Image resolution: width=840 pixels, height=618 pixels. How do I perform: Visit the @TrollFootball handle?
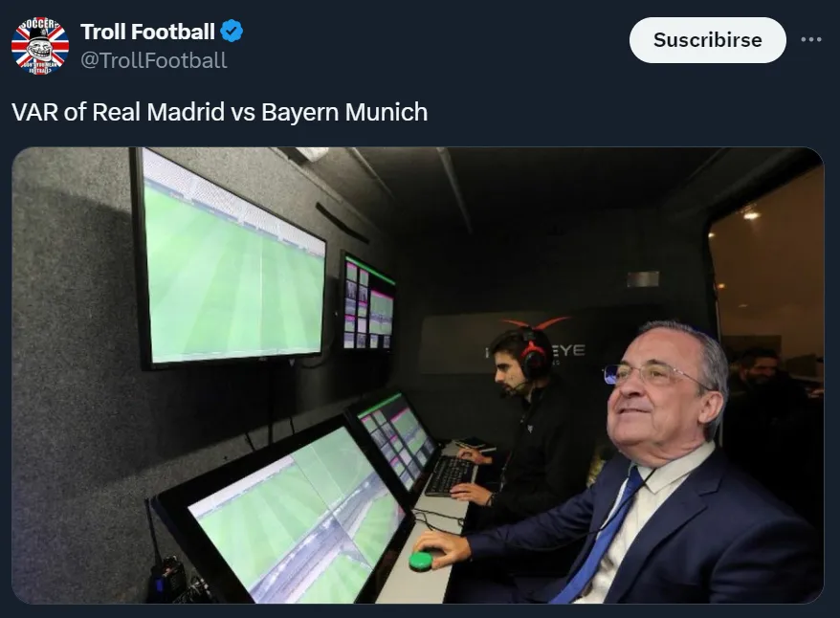click(154, 60)
